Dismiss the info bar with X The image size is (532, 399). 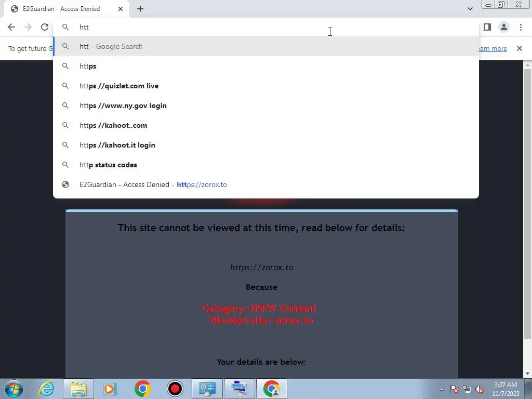coord(519,48)
